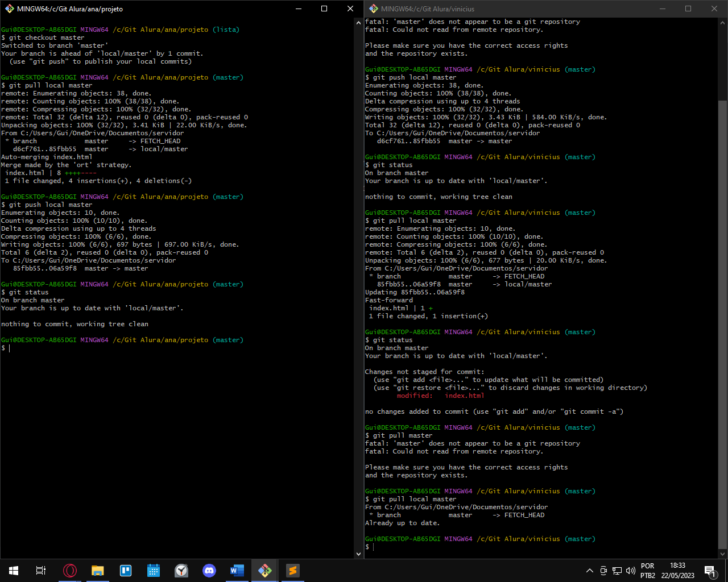This screenshot has width=728, height=582.
Task: Click 'Changes not staged for commit:' line
Action: click(424, 372)
